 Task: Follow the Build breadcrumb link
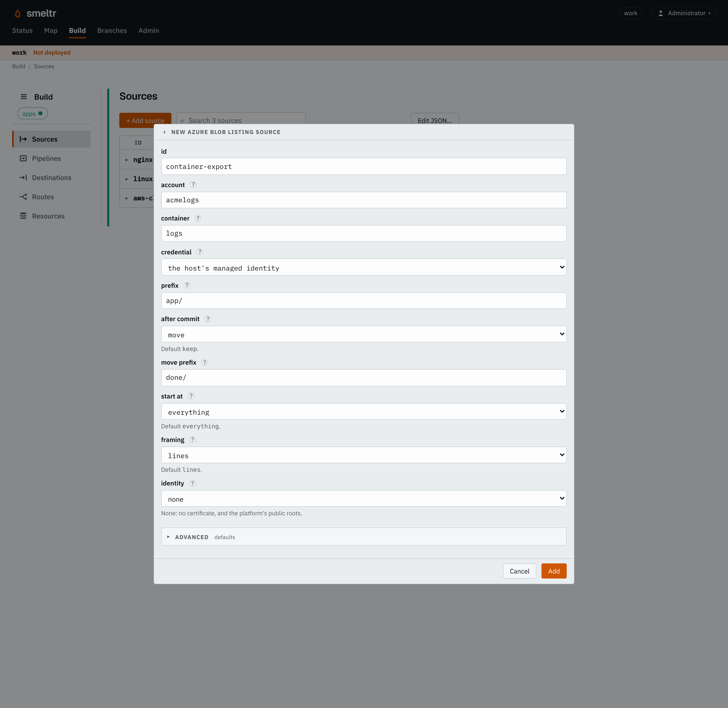[19, 66]
